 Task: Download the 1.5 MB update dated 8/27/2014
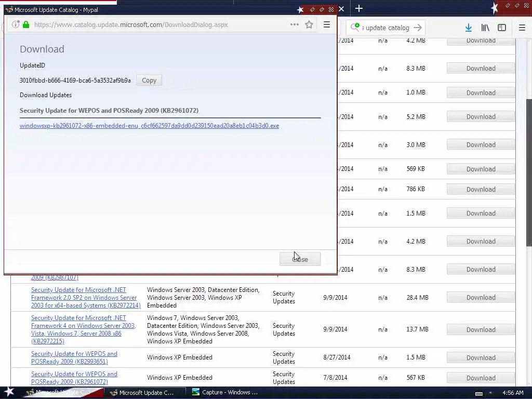[x=481, y=357]
